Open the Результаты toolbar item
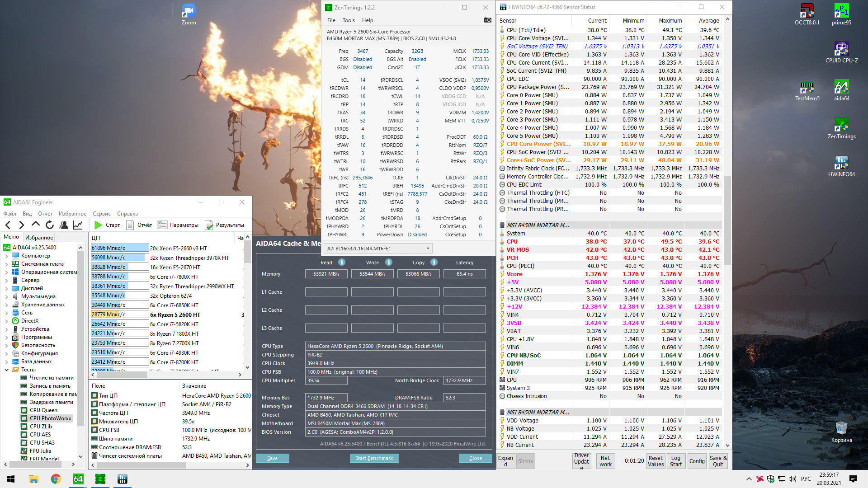This screenshot has width=868, height=488. click(225, 225)
